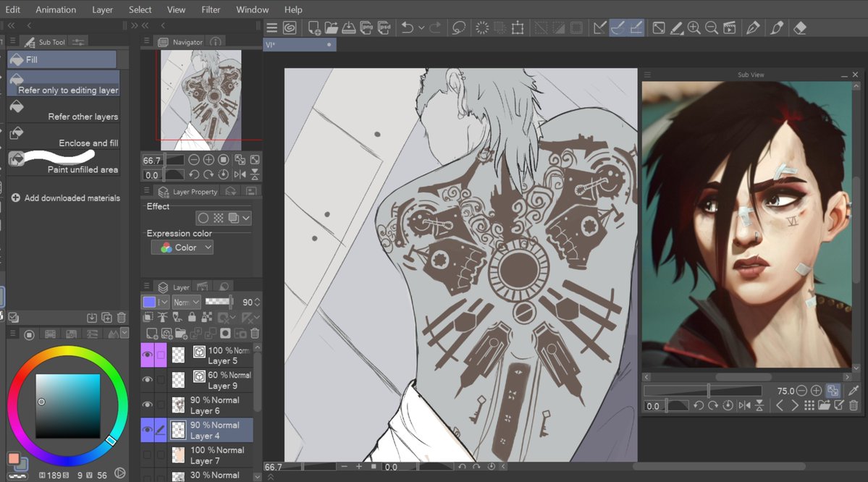The width and height of the screenshot is (868, 482).
Task: Select the pen nib icon in toolbar
Action: [x=753, y=28]
